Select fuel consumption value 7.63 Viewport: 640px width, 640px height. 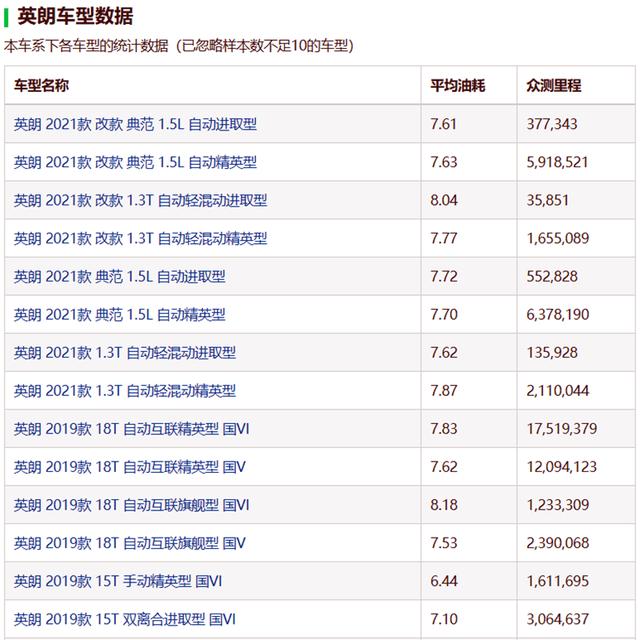444,162
